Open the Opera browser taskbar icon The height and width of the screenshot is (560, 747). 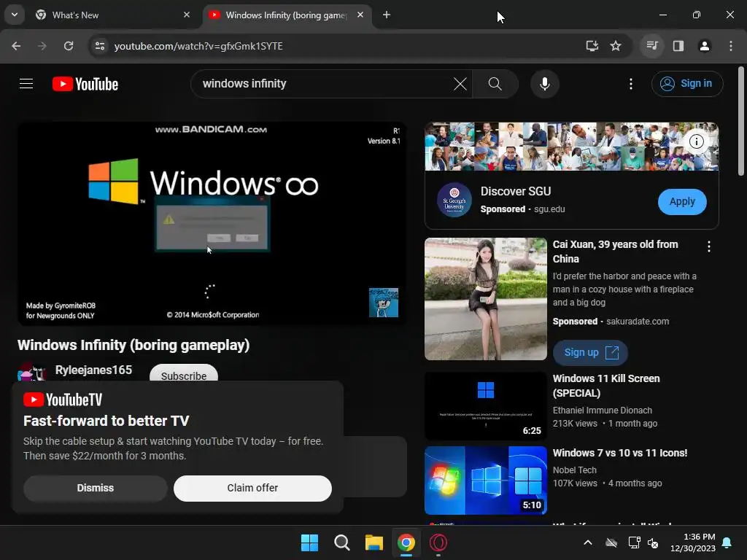pos(438,542)
